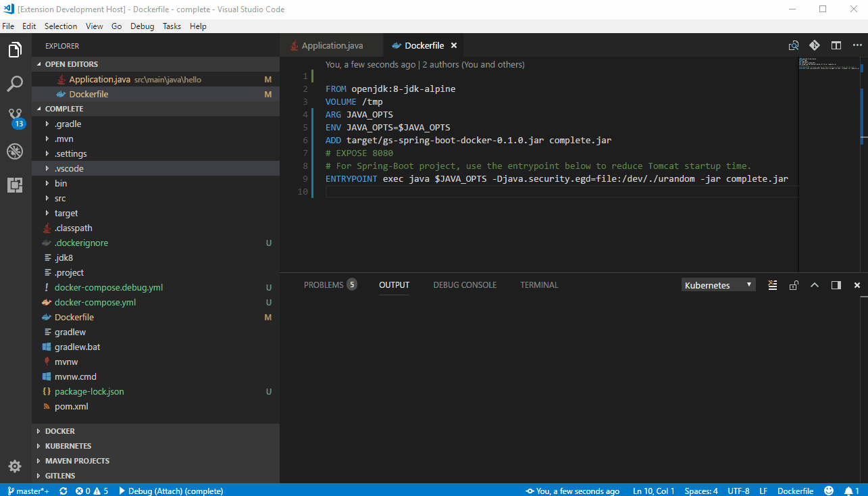Expand the .mvn folder
Viewport: 868px width, 496px height.
pyautogui.click(x=155, y=139)
